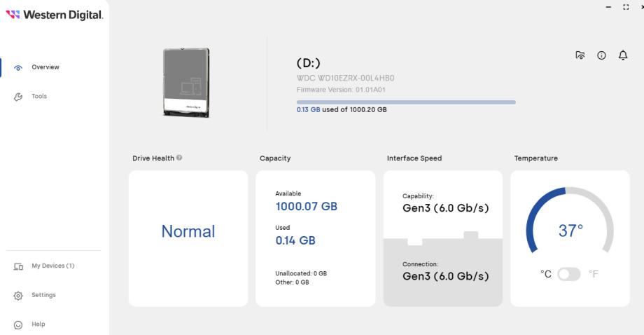Click the Tools wrench icon in the sidebar
The width and height of the screenshot is (644, 335).
(x=18, y=97)
